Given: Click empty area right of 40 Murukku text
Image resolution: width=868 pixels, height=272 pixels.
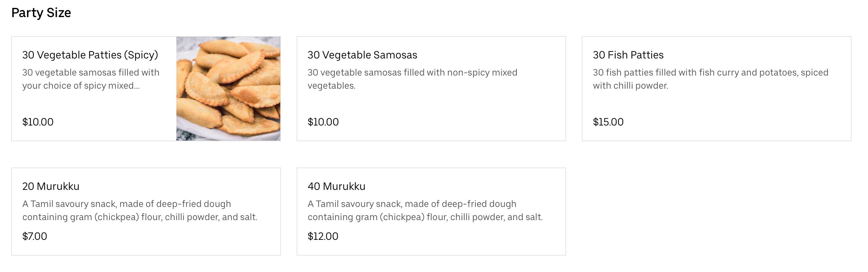Looking at the screenshot, I should 472,186.
